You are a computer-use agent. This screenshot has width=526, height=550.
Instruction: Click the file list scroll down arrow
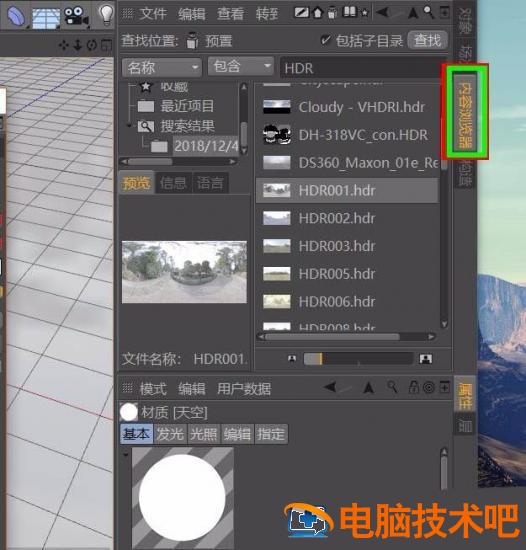pyautogui.click(x=444, y=324)
